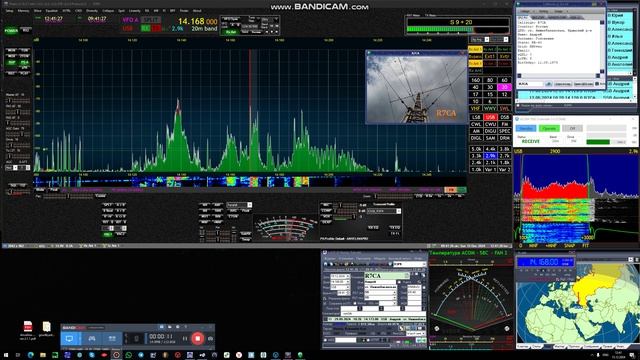The height and width of the screenshot is (360, 640).
Task: Select LSB mode
Action: tap(476, 117)
